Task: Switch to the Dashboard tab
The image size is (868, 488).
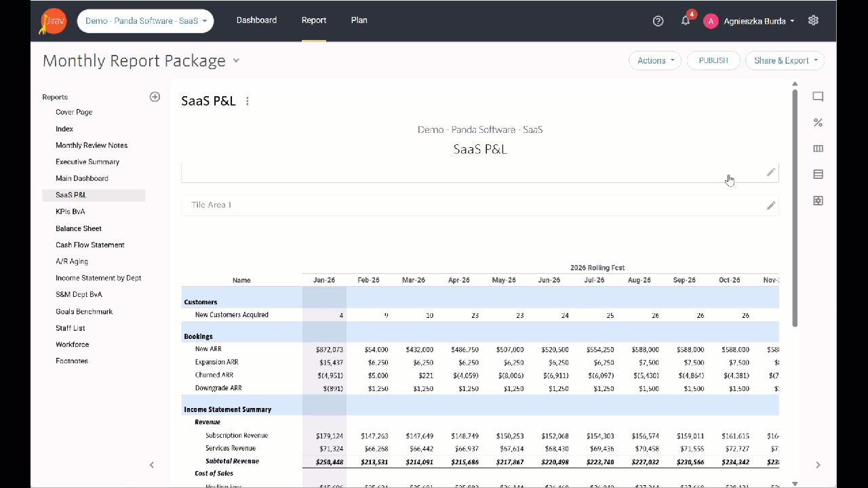Action: point(256,20)
